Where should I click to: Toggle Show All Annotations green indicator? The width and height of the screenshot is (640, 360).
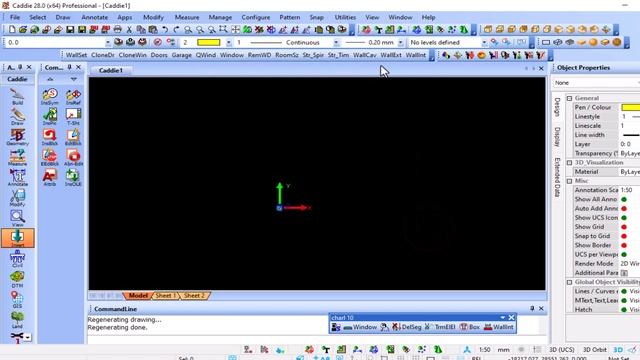click(x=624, y=200)
